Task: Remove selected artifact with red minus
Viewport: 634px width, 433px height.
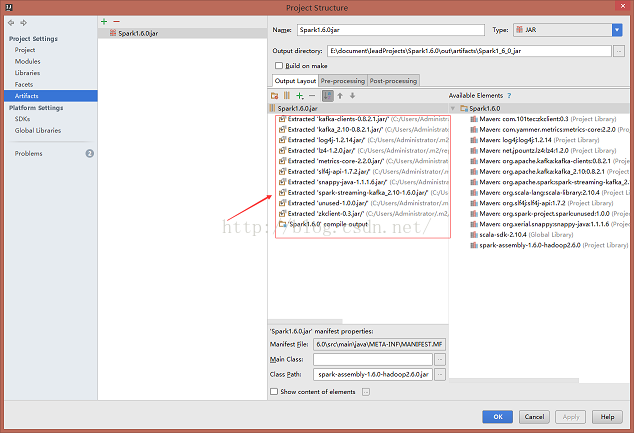Action: (116, 21)
